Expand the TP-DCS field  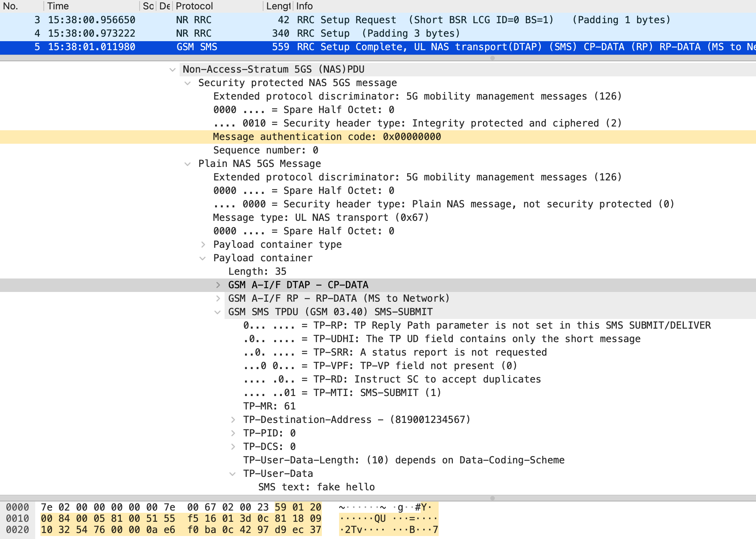tap(233, 447)
